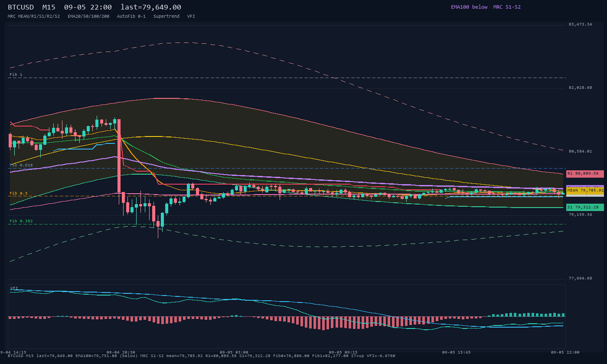
Task: Select the M15 timeframe label in the title
Action: point(49,7)
